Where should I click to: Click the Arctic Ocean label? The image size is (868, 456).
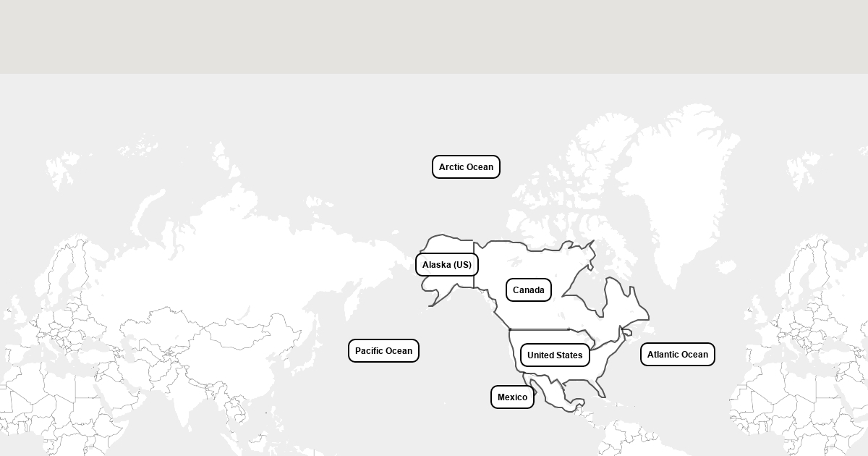(x=466, y=166)
